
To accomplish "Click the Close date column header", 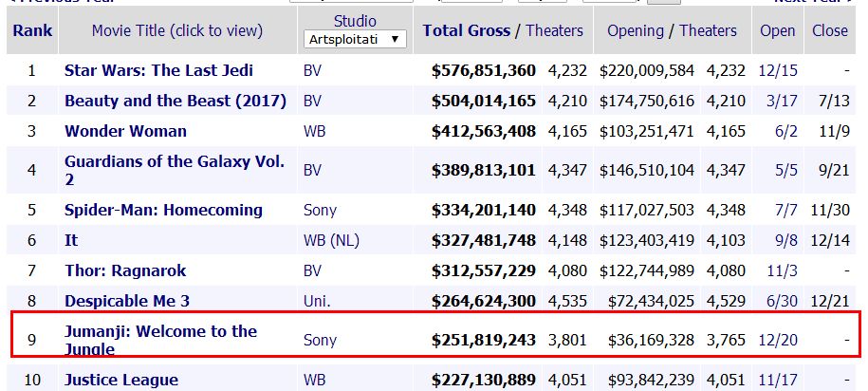I will point(830,30).
